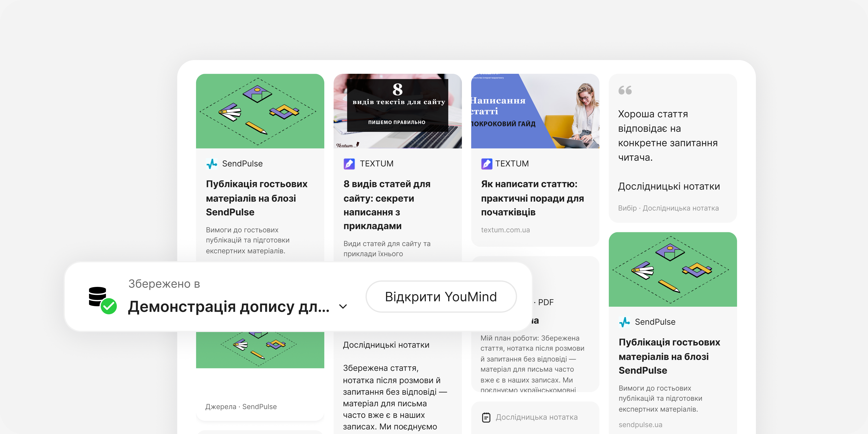Click the PDF label on third column card
The image size is (868, 434).
[546, 302]
